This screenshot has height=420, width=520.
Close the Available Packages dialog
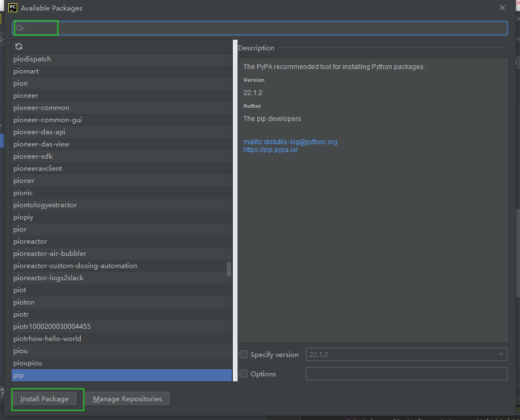[502, 8]
